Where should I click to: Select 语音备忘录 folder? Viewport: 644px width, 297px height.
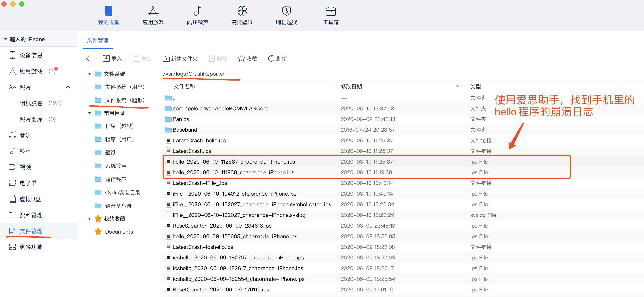tap(113, 206)
